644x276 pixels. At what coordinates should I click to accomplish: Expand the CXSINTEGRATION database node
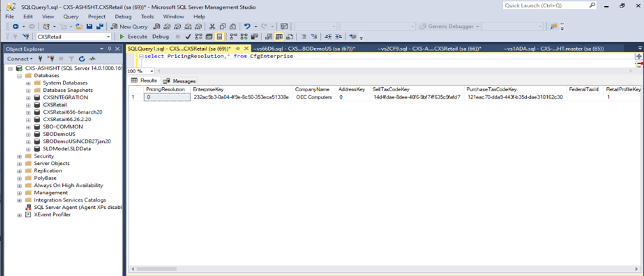[28, 97]
